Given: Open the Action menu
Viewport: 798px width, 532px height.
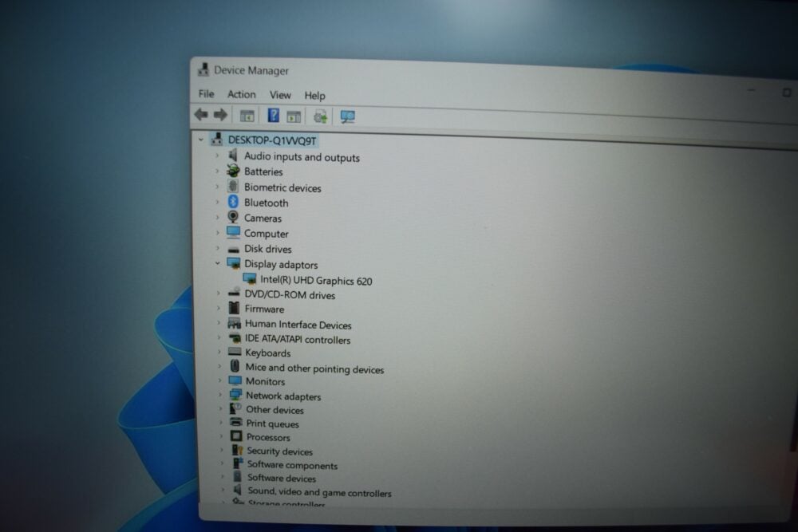Looking at the screenshot, I should coord(241,94).
